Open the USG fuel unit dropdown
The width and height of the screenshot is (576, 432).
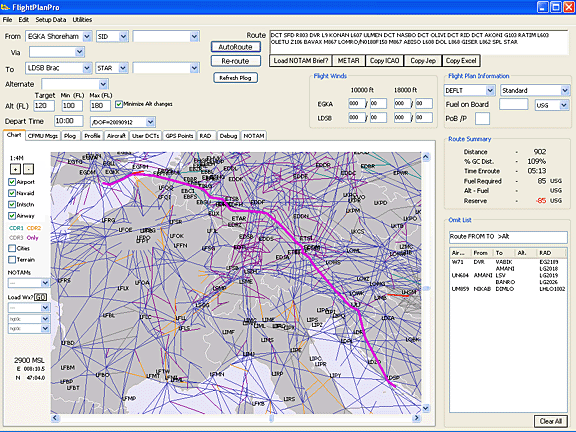564,105
